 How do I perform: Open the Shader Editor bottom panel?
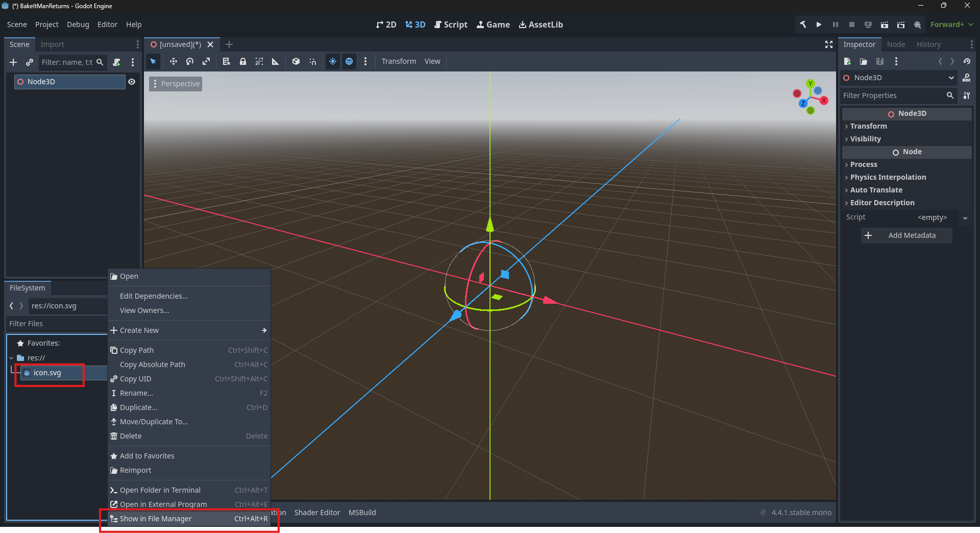coord(317,513)
